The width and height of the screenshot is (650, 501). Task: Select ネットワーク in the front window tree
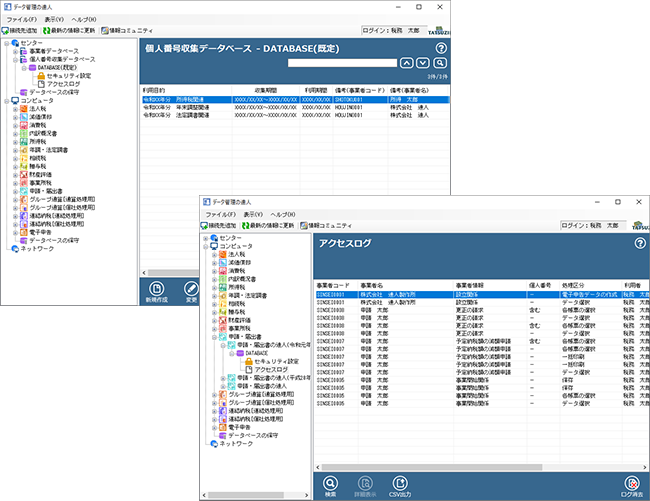[x=237, y=442]
